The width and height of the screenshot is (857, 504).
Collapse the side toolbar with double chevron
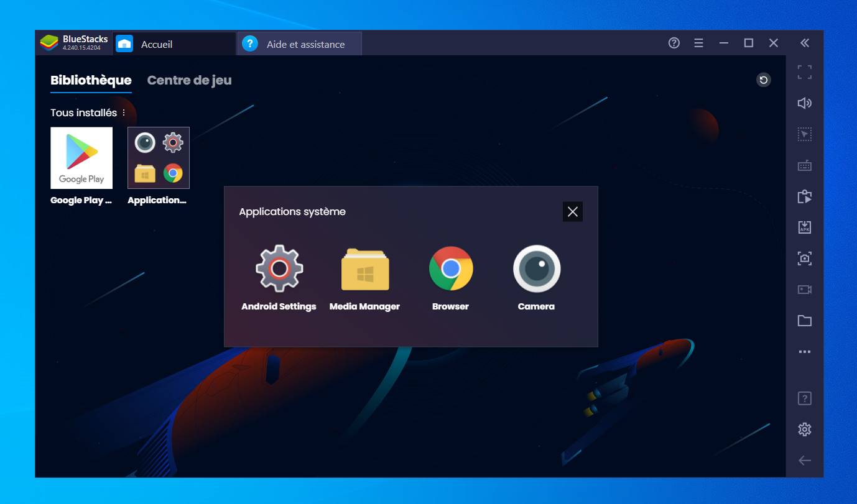tap(805, 43)
